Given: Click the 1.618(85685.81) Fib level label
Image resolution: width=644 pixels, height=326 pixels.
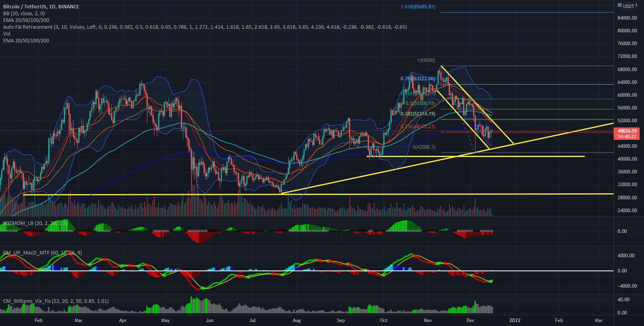Looking at the screenshot, I should [x=418, y=7].
